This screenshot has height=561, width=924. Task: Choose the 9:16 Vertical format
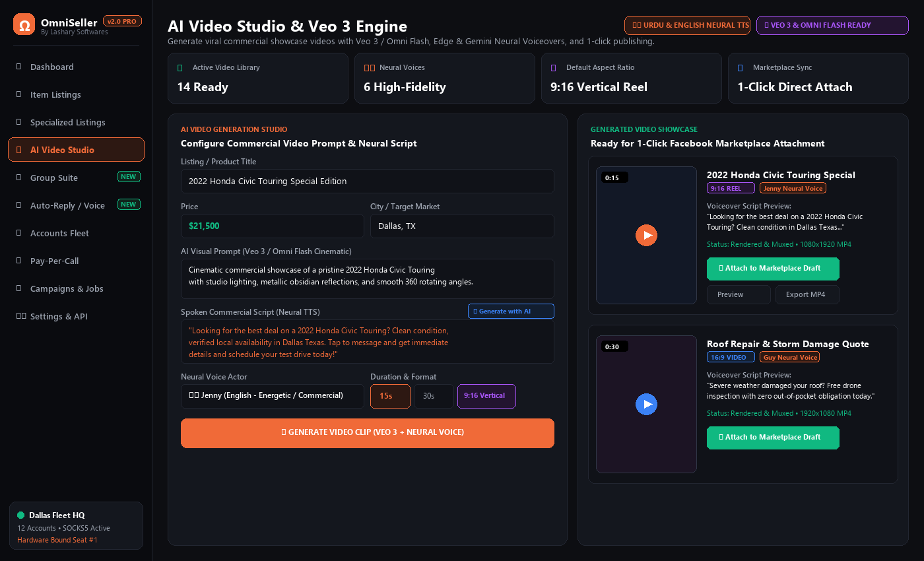486,396
